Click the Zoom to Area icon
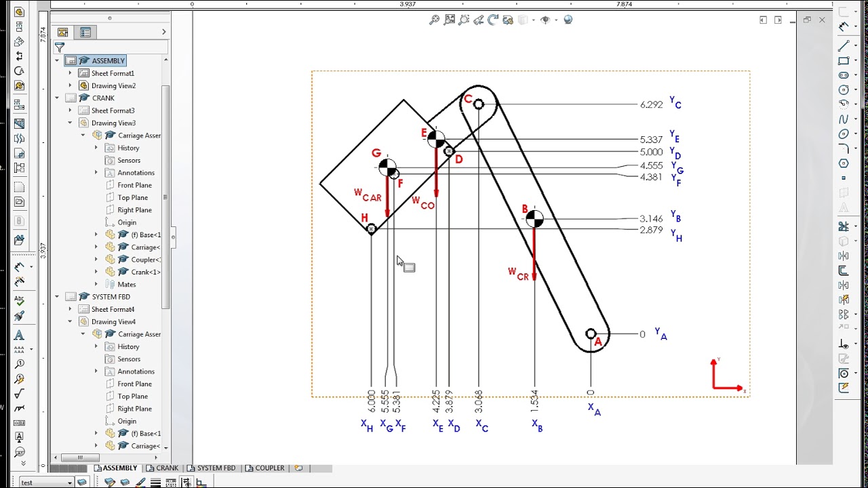 (449, 20)
